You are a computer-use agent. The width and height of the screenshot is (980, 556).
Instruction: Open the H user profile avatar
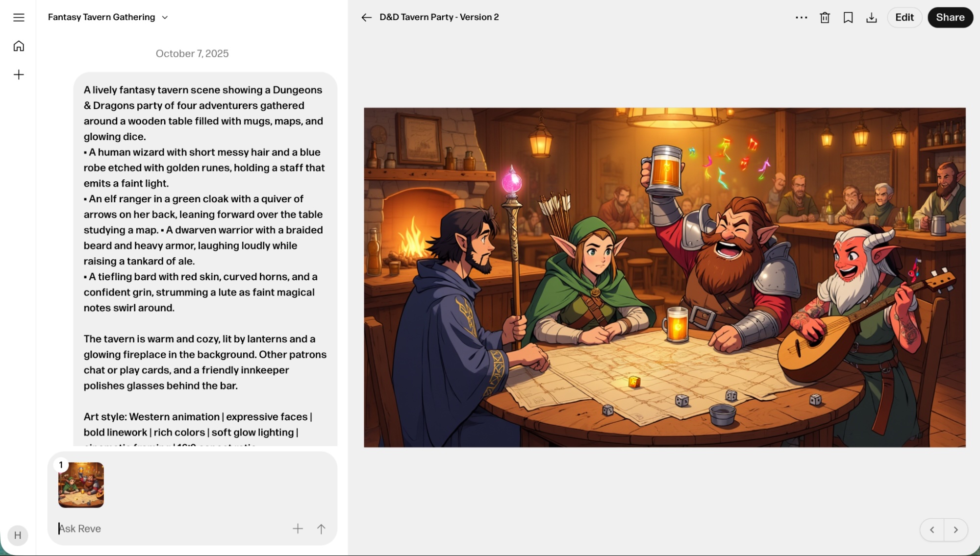coord(18,535)
